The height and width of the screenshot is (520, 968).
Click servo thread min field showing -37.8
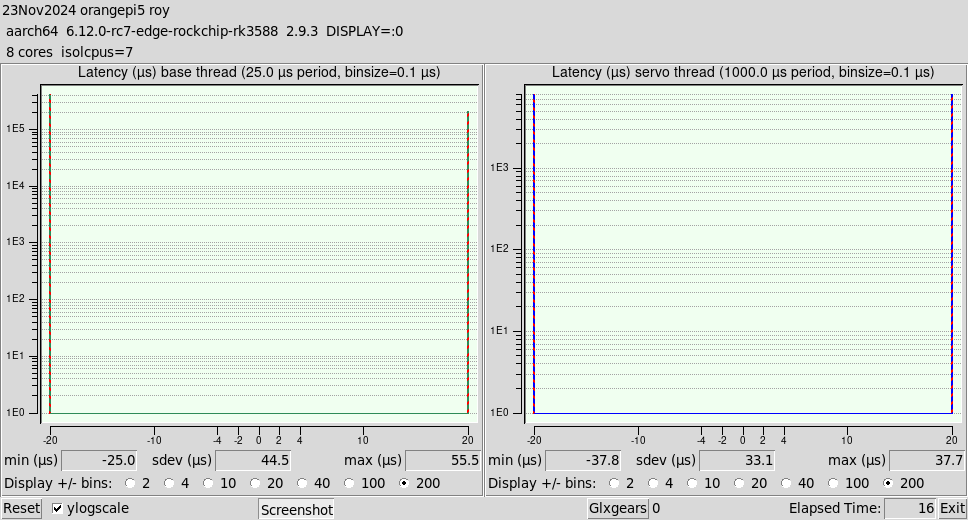[583, 461]
